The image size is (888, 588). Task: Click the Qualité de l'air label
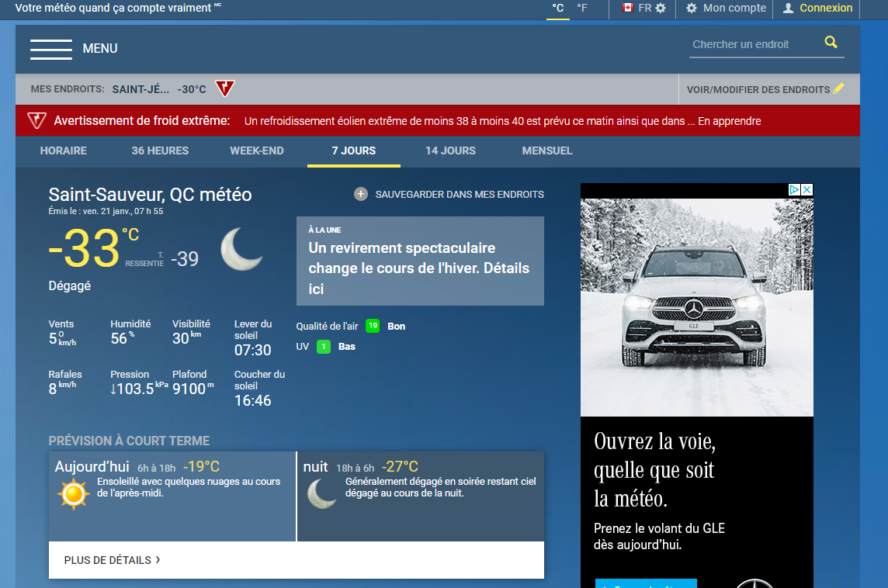tap(327, 326)
